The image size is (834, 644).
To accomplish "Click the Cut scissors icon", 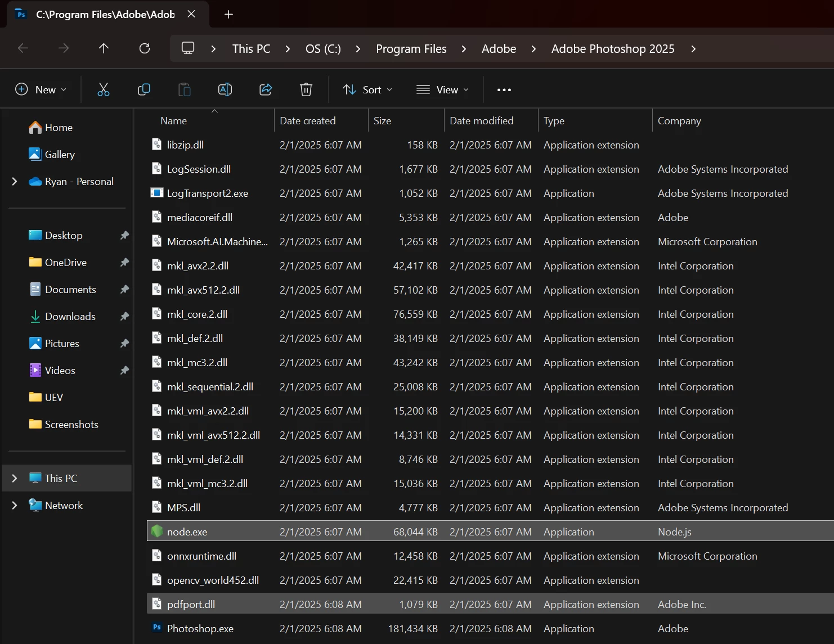I will click(104, 89).
